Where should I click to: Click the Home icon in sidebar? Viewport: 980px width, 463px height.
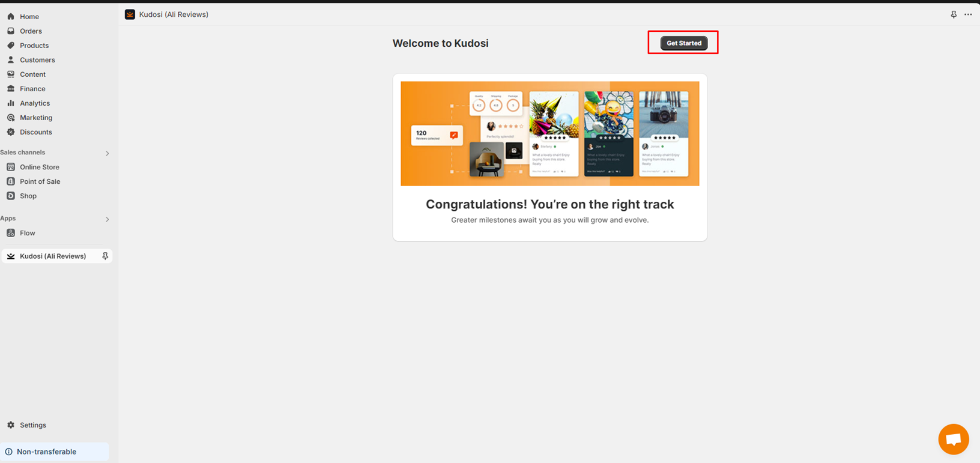(11, 16)
